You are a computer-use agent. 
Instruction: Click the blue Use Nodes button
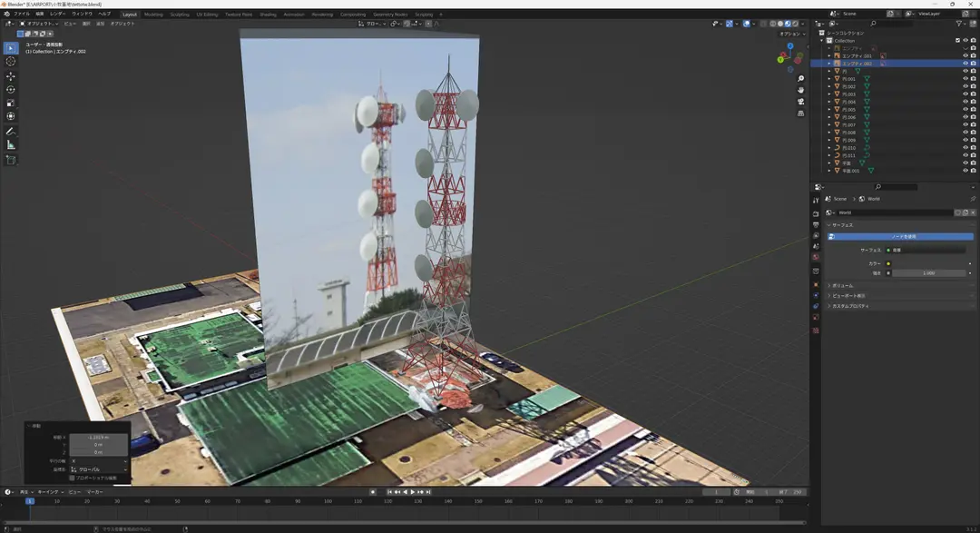point(900,236)
